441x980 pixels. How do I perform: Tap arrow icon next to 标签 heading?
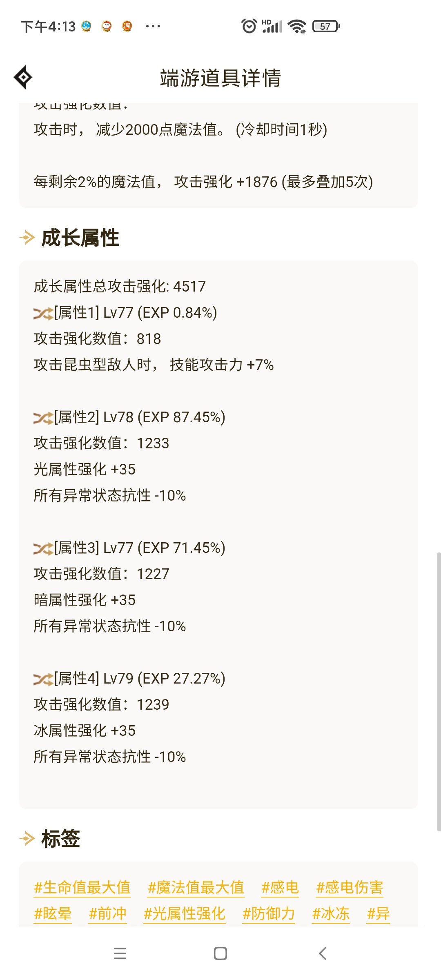(27, 838)
